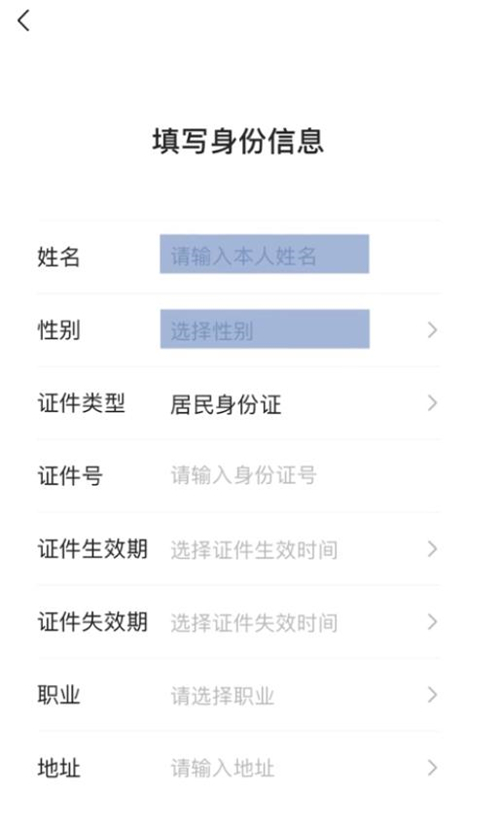
Task: Click the chevron beside 居民身份证
Action: [432, 403]
